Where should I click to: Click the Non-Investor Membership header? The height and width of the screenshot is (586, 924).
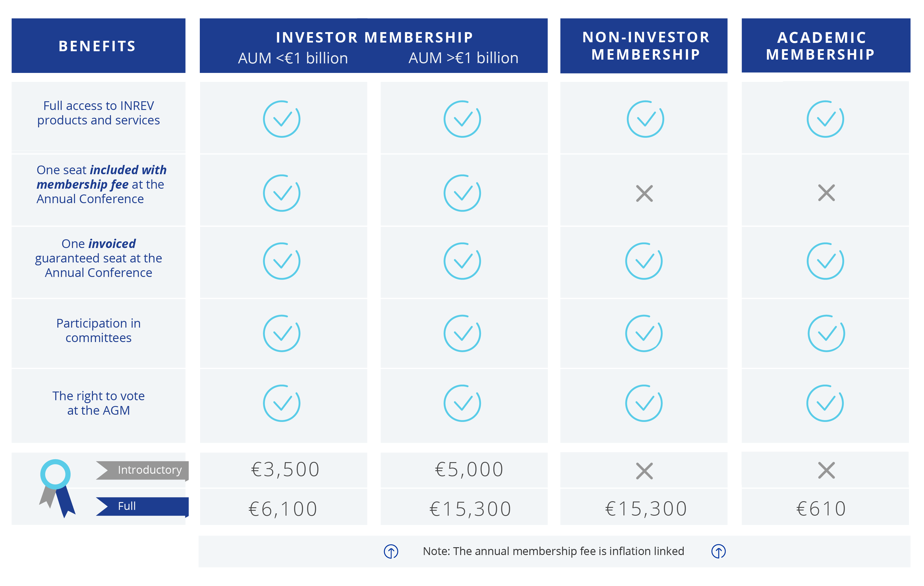[645, 46]
